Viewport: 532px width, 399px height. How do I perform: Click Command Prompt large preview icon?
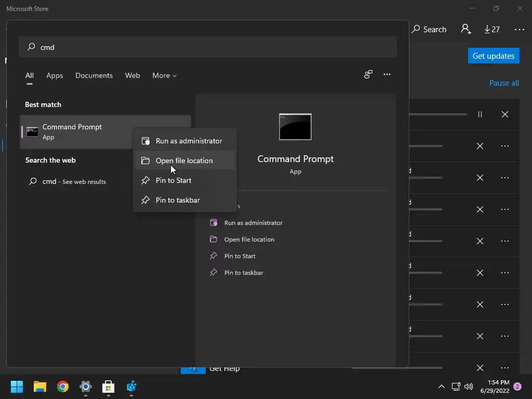click(x=295, y=127)
